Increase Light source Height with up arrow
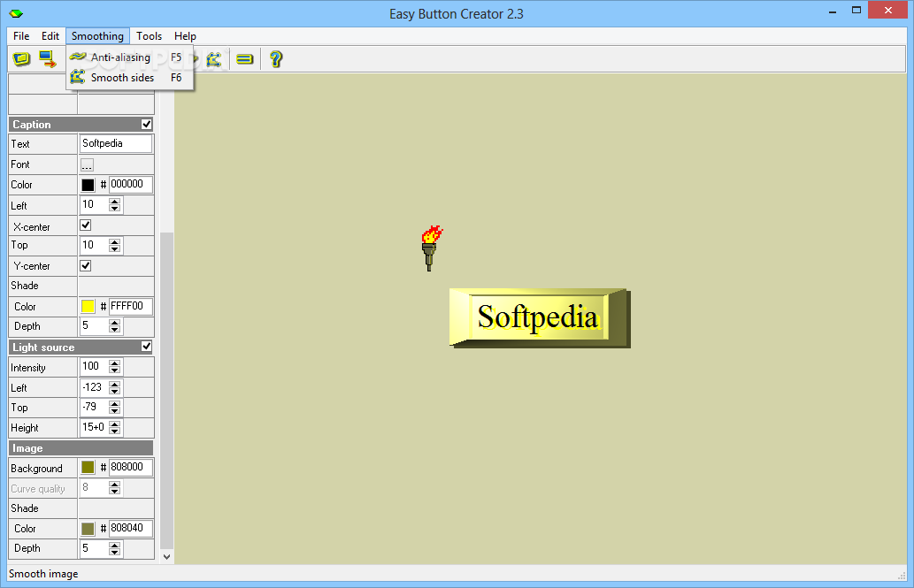Screen dimensions: 914x588 click(x=115, y=424)
